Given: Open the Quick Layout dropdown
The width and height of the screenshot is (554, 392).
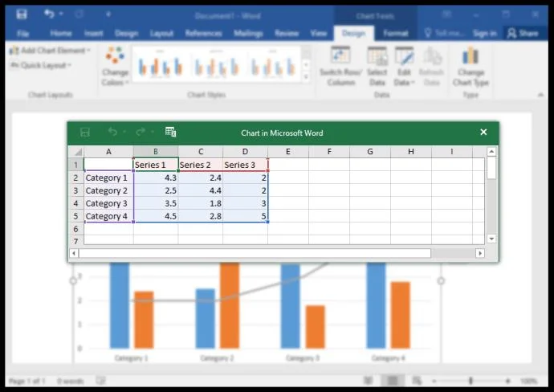Looking at the screenshot, I should point(41,65).
